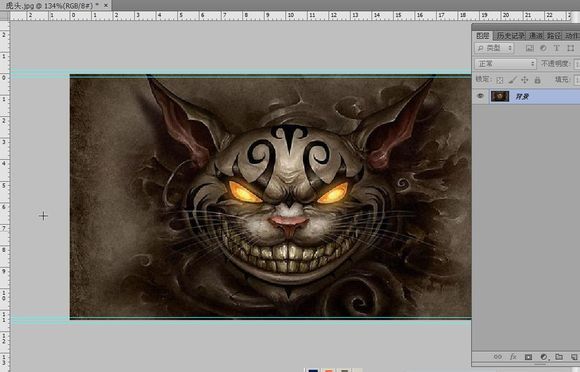580x372 pixels.
Task: Toggle lock position icon
Action: coord(525,80)
